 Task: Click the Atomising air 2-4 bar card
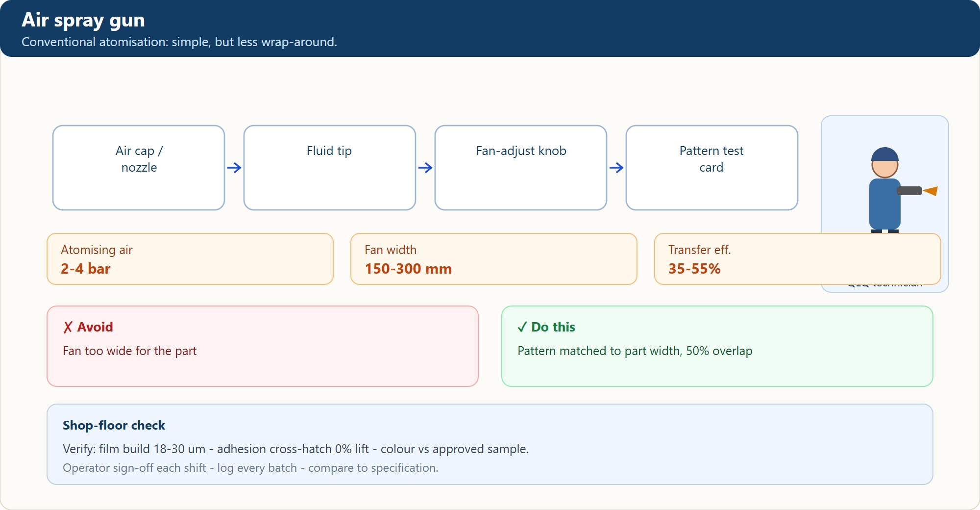coord(190,259)
